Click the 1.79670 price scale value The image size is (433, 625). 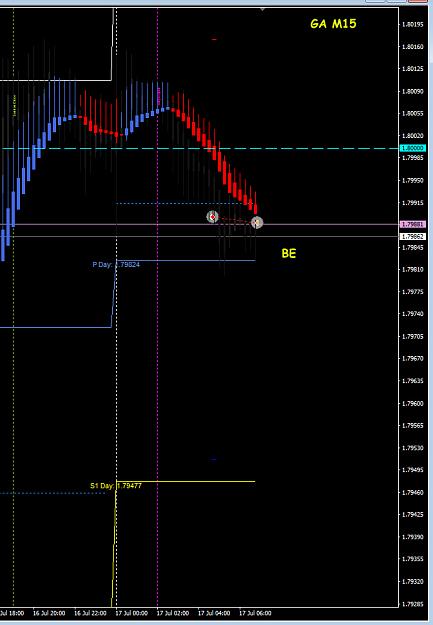413,359
